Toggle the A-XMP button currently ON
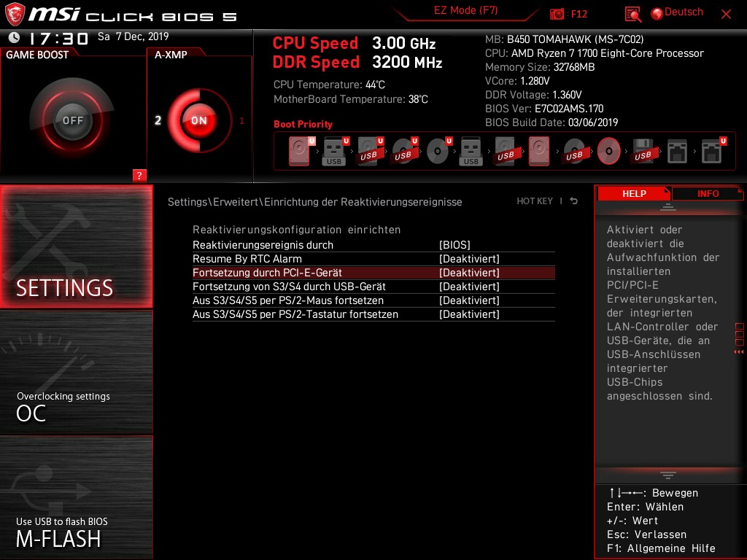 (x=199, y=120)
